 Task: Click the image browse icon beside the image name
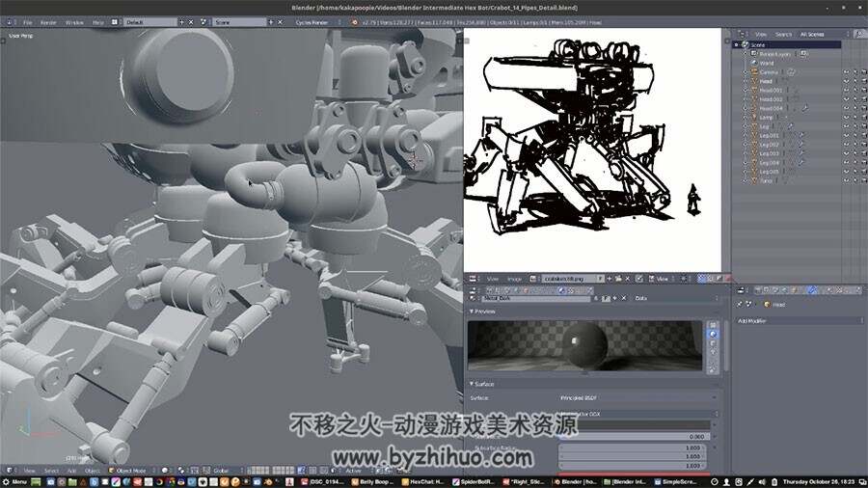pos(533,279)
